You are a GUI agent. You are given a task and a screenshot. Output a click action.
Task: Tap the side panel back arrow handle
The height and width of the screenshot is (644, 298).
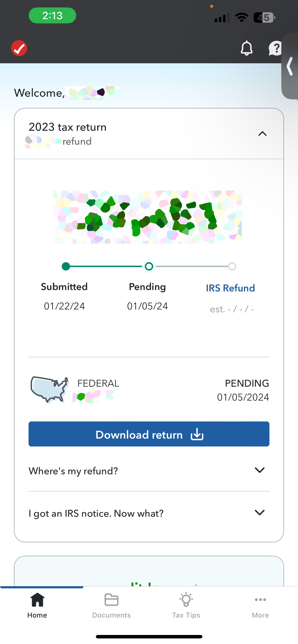[x=290, y=66]
